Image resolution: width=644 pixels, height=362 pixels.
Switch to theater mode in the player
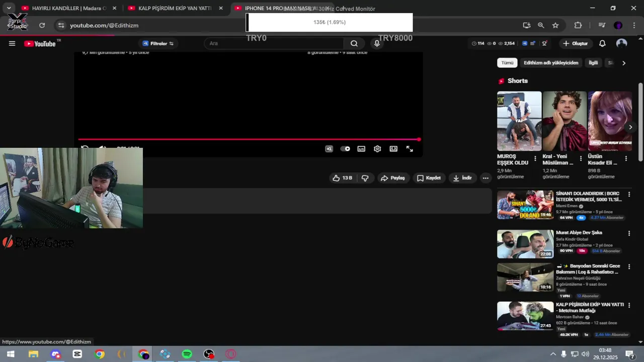393,149
